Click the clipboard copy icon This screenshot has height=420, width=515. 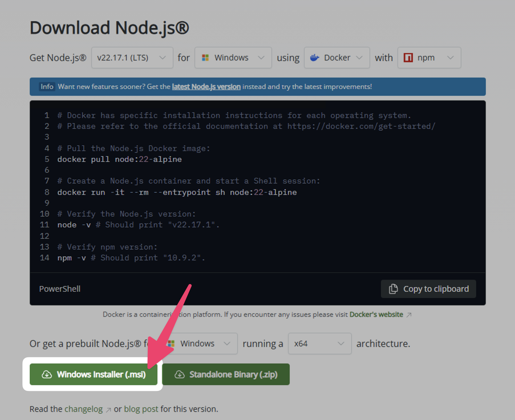(x=393, y=289)
